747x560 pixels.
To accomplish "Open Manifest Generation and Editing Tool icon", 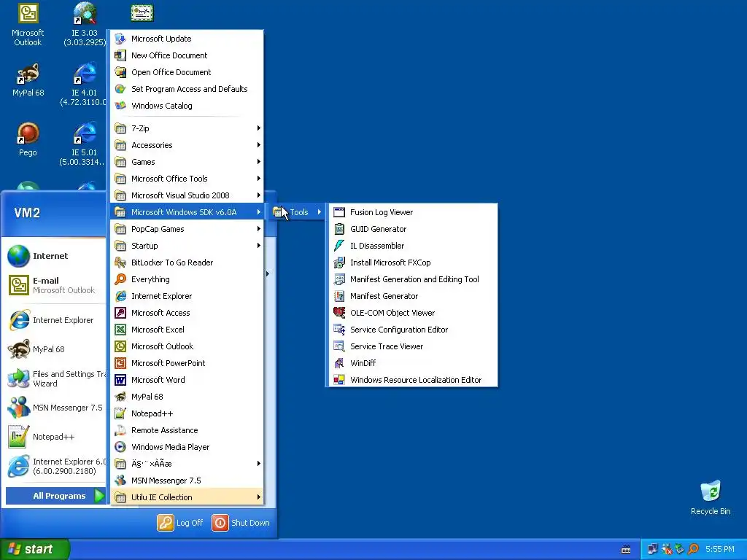I will click(338, 279).
